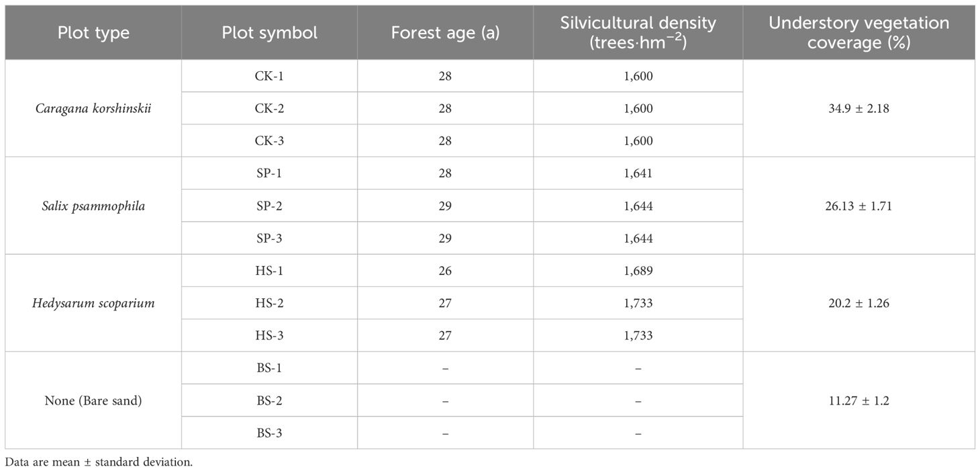
Task: Click the BS-2 plot symbol cell
Action: click(x=269, y=400)
